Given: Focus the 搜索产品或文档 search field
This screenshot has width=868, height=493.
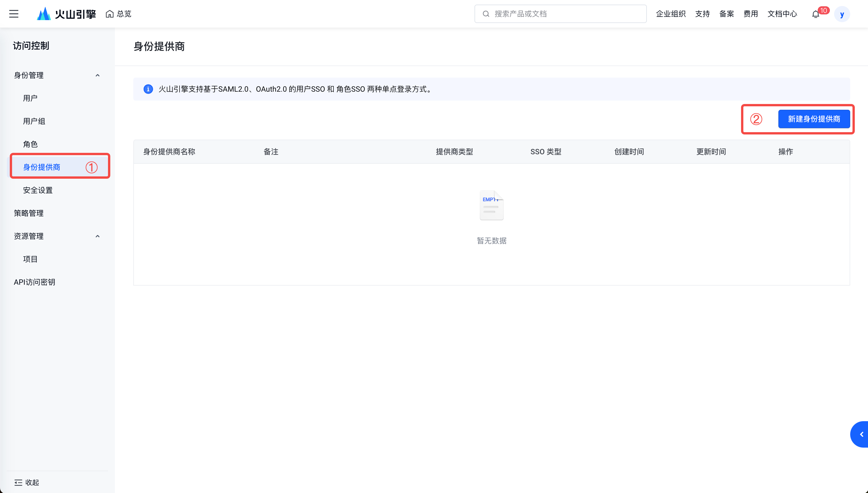Looking at the screenshot, I should pos(560,14).
